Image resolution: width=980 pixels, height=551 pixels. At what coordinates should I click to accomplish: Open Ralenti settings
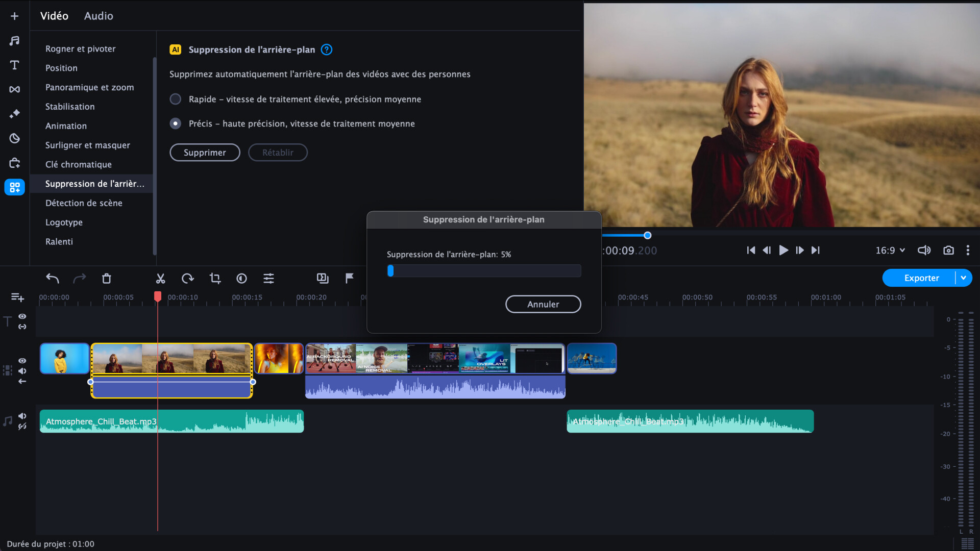click(x=59, y=242)
